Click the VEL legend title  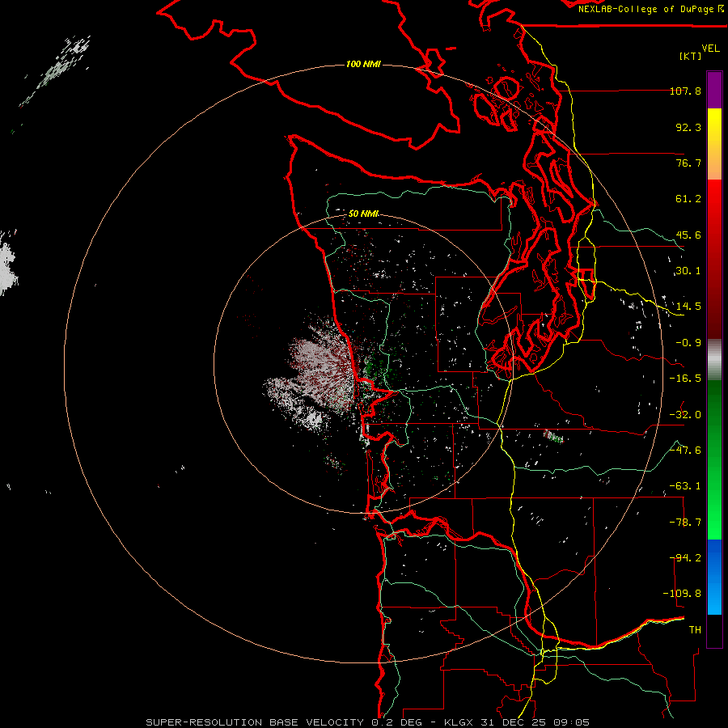coord(710,49)
